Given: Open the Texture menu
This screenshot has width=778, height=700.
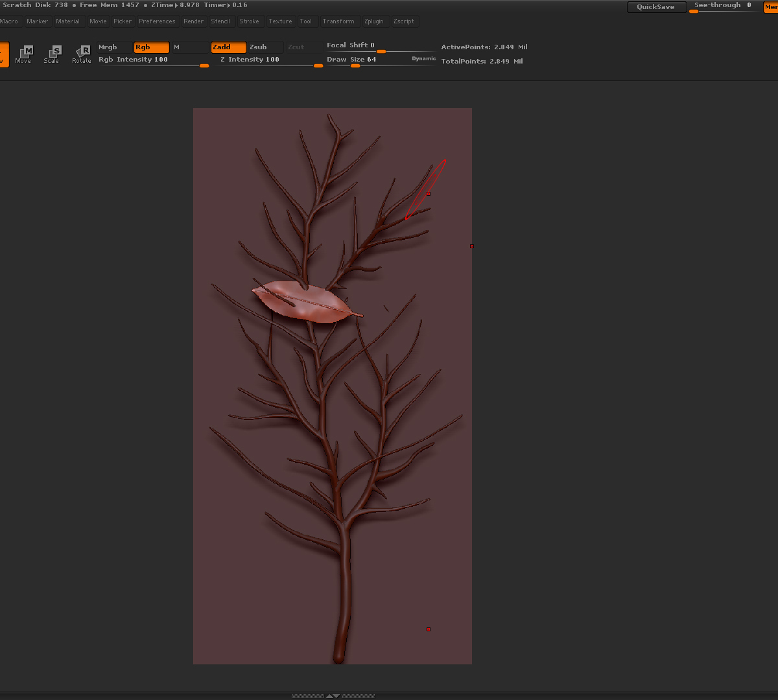Looking at the screenshot, I should point(280,21).
